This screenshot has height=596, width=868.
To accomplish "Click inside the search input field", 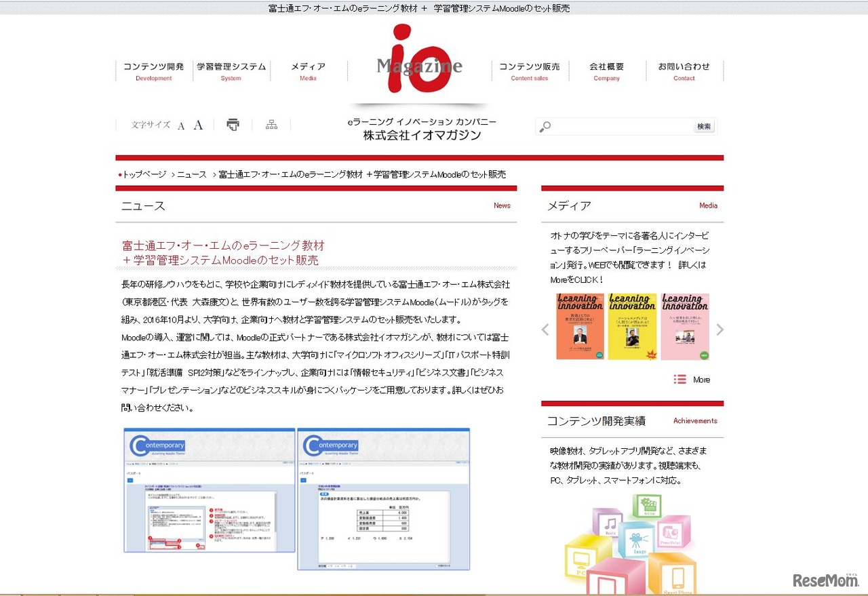I will point(617,126).
